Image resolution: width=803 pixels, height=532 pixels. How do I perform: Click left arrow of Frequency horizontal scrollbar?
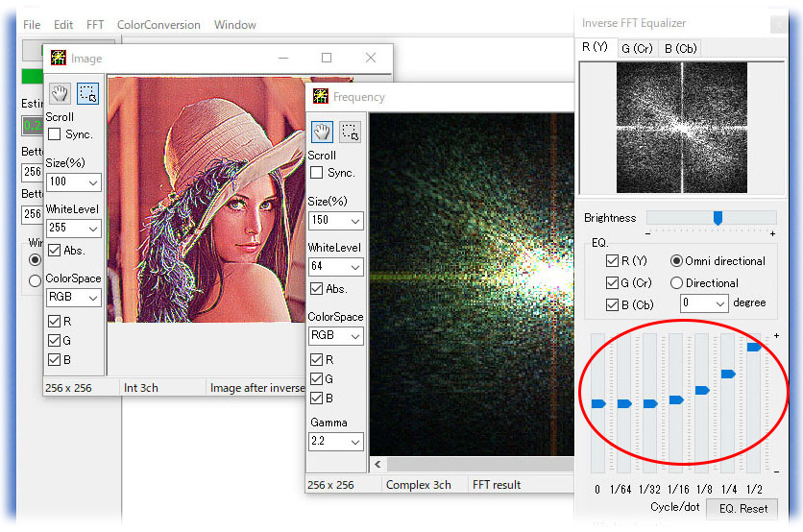pyautogui.click(x=377, y=465)
